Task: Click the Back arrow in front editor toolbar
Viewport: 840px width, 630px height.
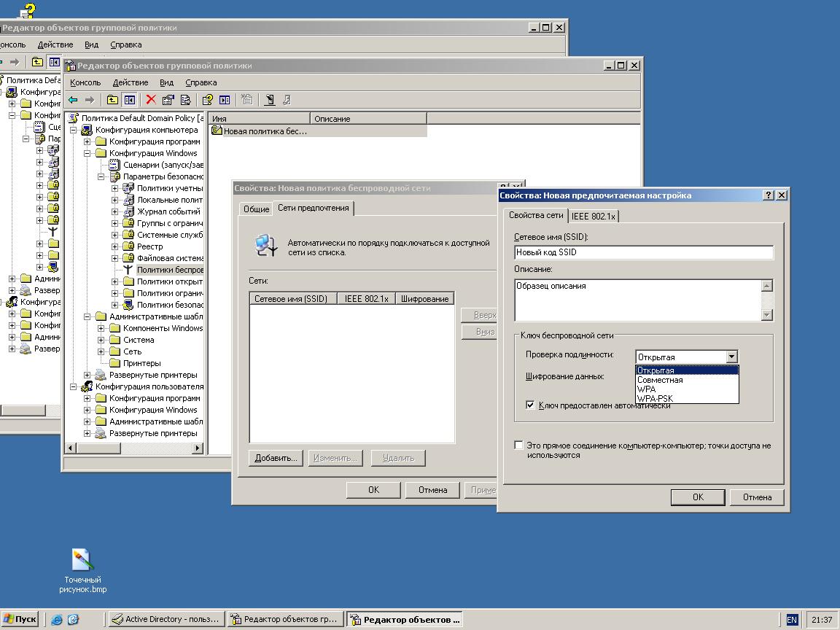Action: click(x=74, y=100)
